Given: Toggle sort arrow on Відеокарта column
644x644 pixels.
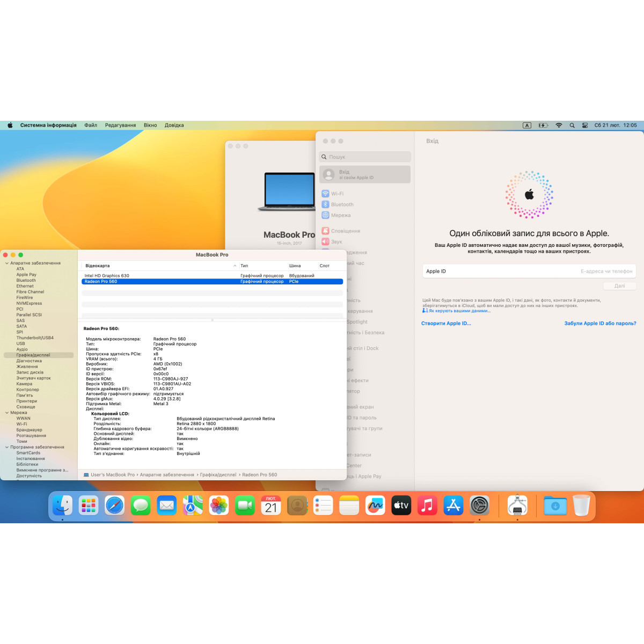Looking at the screenshot, I should tap(235, 266).
